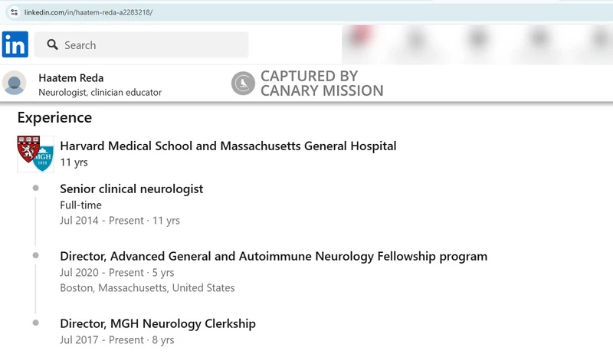613x364 pixels.
Task: Click the browser URL address text
Action: point(88,12)
